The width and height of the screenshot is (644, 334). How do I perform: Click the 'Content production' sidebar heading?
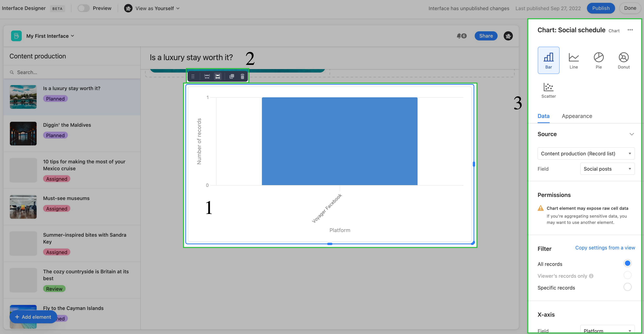(x=38, y=56)
